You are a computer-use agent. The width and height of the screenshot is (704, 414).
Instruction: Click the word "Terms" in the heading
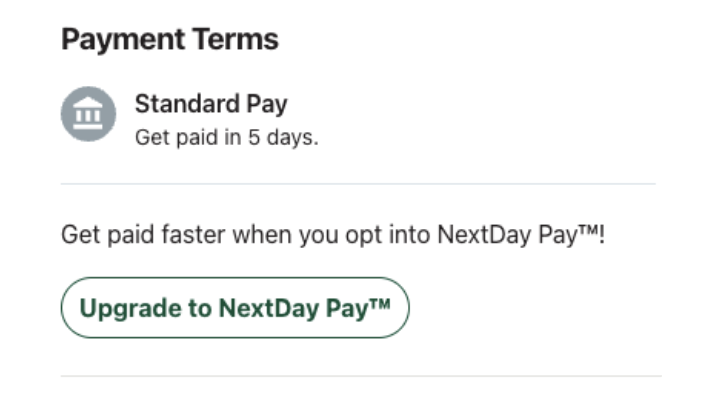pyautogui.click(x=237, y=39)
